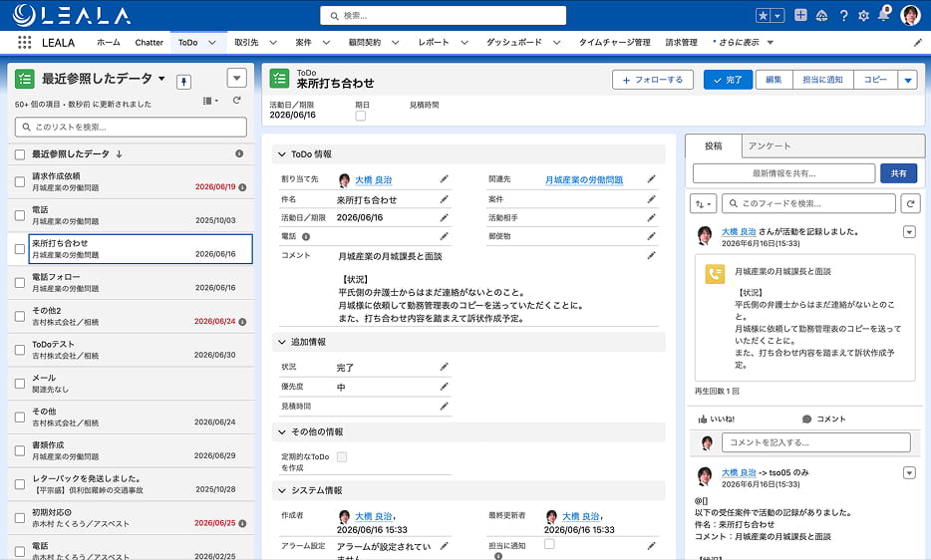The height and width of the screenshot is (560, 931).
Task: Open the タイムチャージ管理 navigation tab
Action: (615, 43)
